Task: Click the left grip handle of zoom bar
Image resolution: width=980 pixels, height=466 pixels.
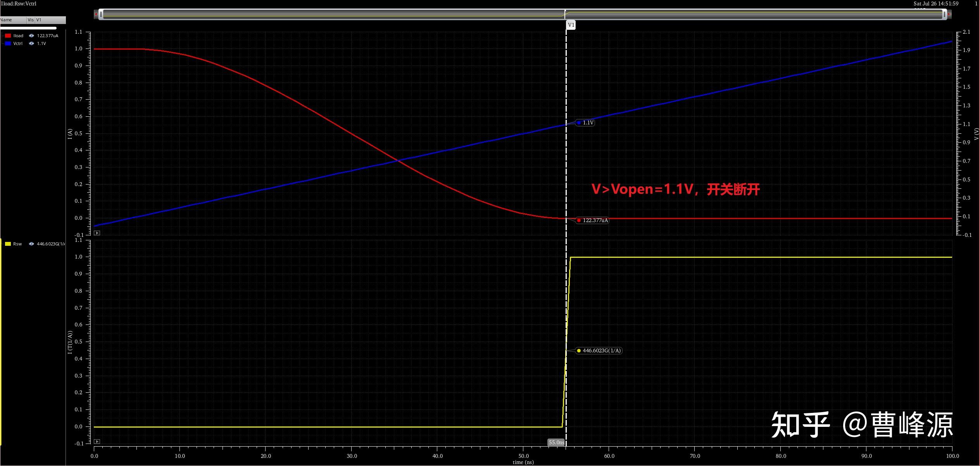Action: click(101, 14)
